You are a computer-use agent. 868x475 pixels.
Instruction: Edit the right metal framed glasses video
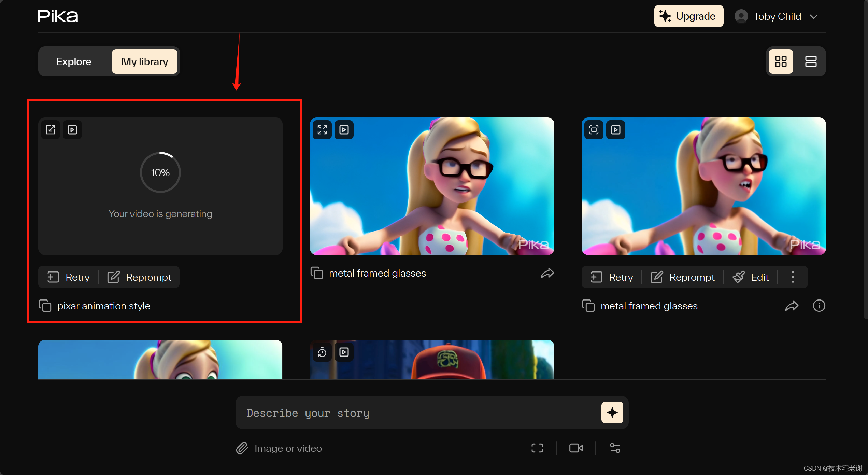(751, 277)
